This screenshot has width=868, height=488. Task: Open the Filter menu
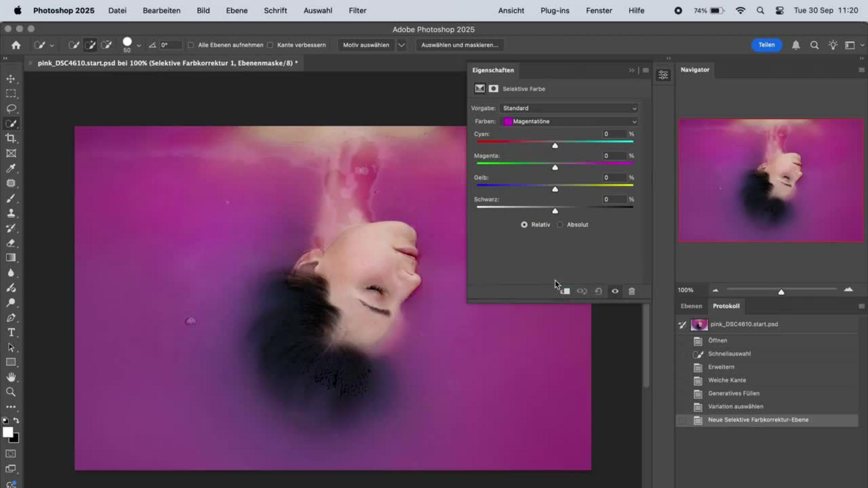coord(357,10)
